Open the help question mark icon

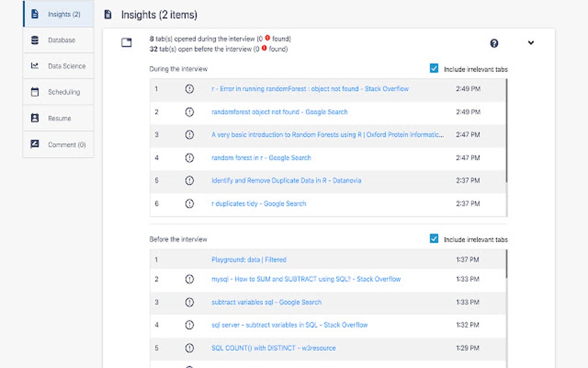(x=494, y=43)
